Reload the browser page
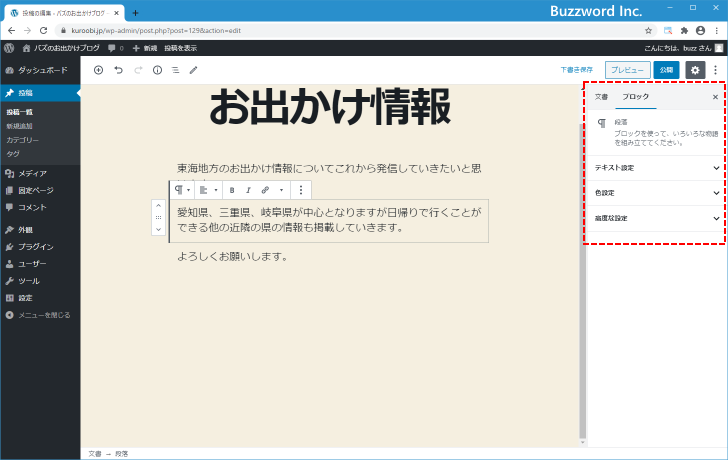Viewport: 728px width, 460px height. click(43, 31)
